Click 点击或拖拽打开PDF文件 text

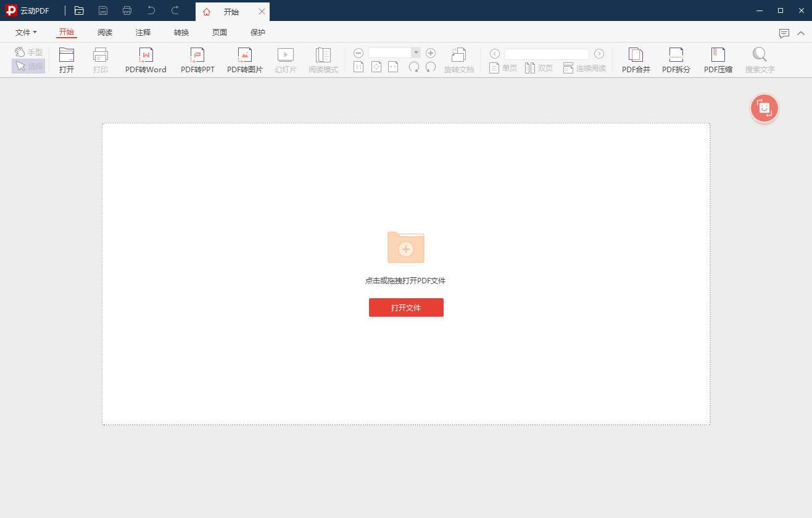(x=405, y=280)
